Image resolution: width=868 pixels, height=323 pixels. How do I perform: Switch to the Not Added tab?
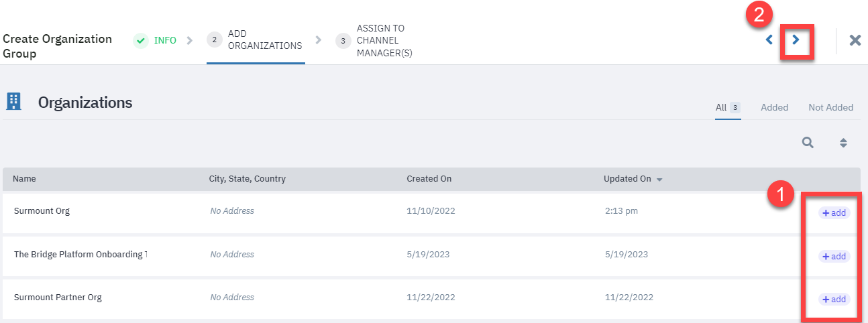[x=830, y=107]
